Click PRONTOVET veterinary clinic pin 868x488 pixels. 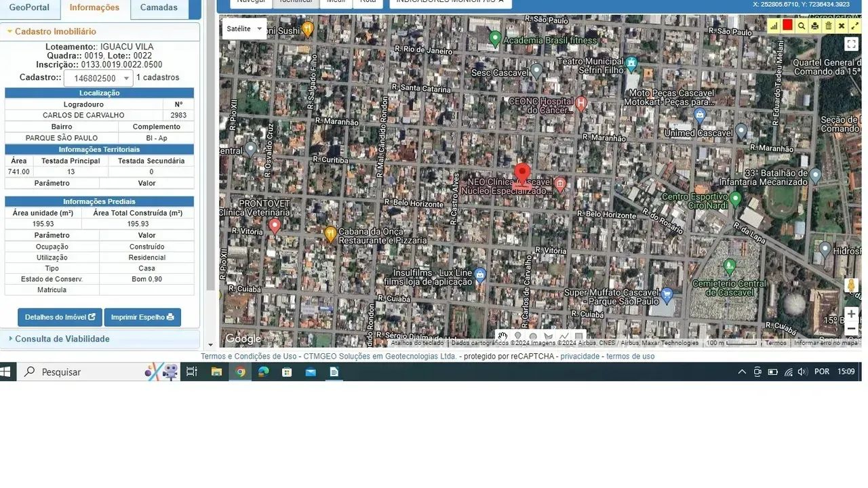(x=275, y=226)
